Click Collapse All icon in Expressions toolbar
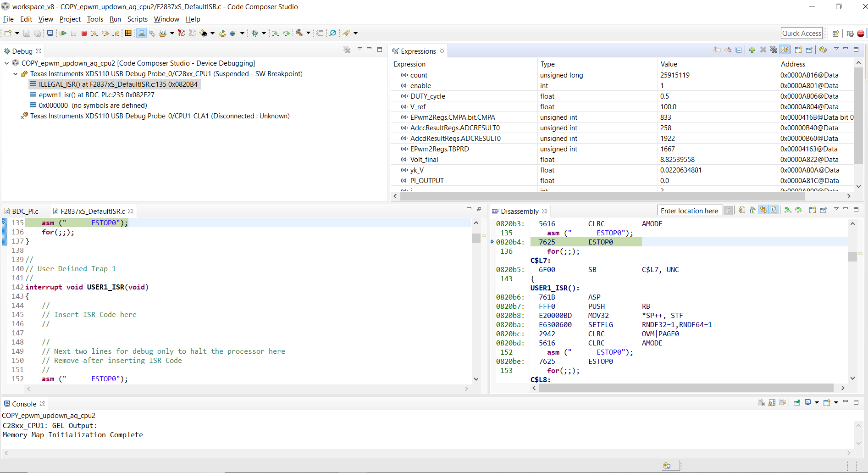868x473 pixels. tap(739, 50)
